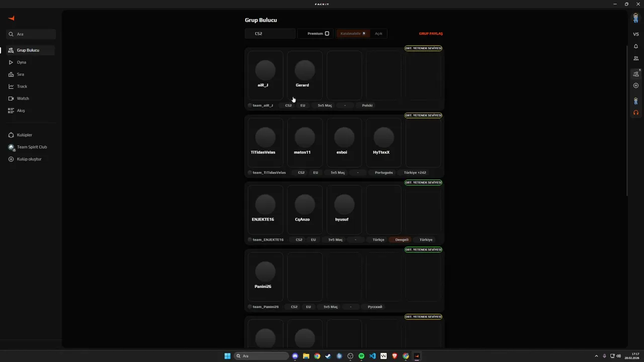Viewport: 644px width, 362px height.
Task: Open aiR_J's player card
Action: point(265,75)
